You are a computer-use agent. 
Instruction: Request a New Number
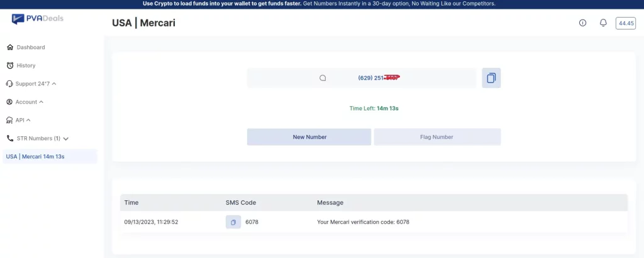[x=309, y=137]
